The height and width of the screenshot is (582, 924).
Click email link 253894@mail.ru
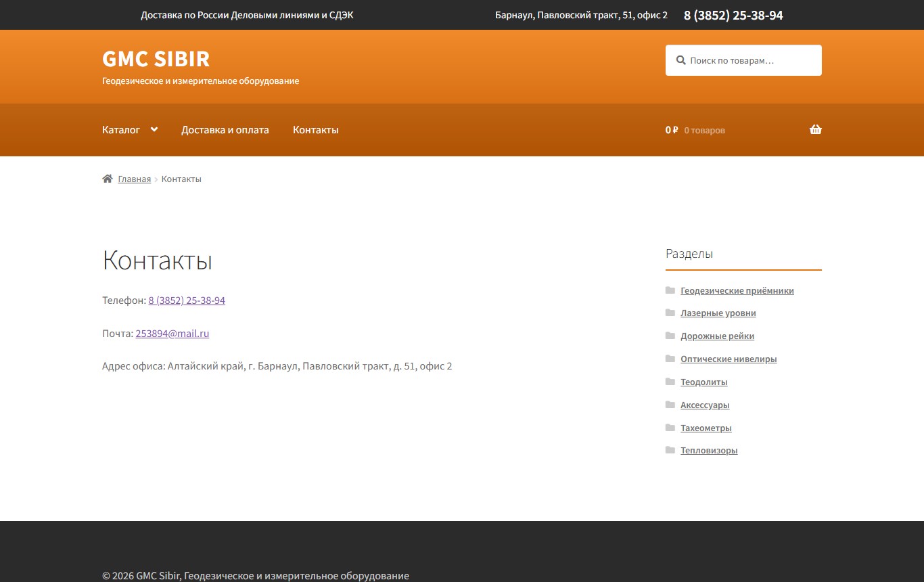click(x=172, y=334)
